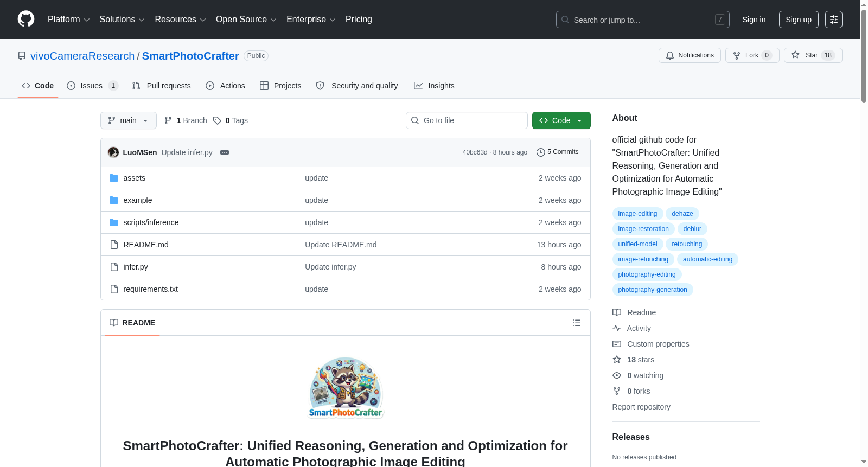Screen dimensions: 868x467
Task: Go to GitHub homepage via Octocat logo
Action: coord(26,20)
